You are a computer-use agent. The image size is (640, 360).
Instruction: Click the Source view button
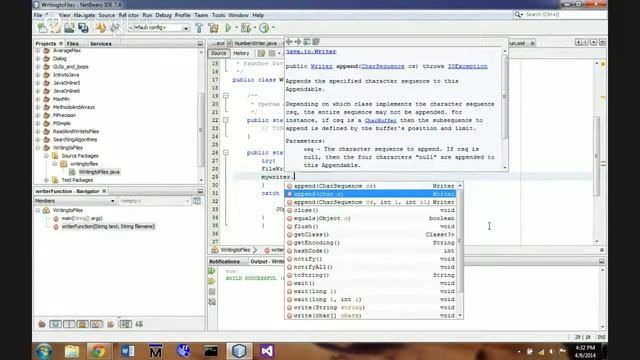pos(218,53)
